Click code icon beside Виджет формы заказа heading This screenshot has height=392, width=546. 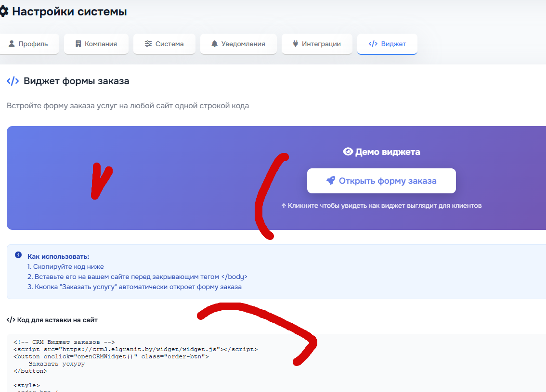click(13, 81)
